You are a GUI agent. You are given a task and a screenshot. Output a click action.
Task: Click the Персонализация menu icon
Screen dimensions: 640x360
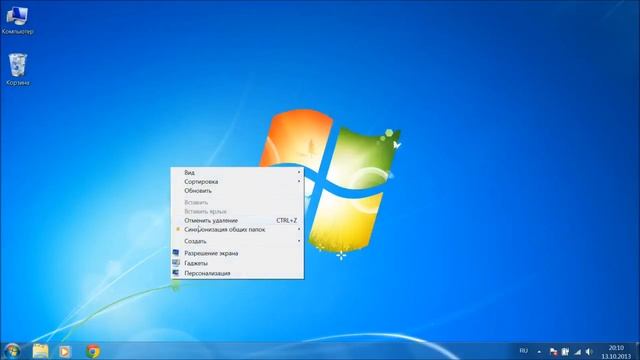[x=176, y=273]
